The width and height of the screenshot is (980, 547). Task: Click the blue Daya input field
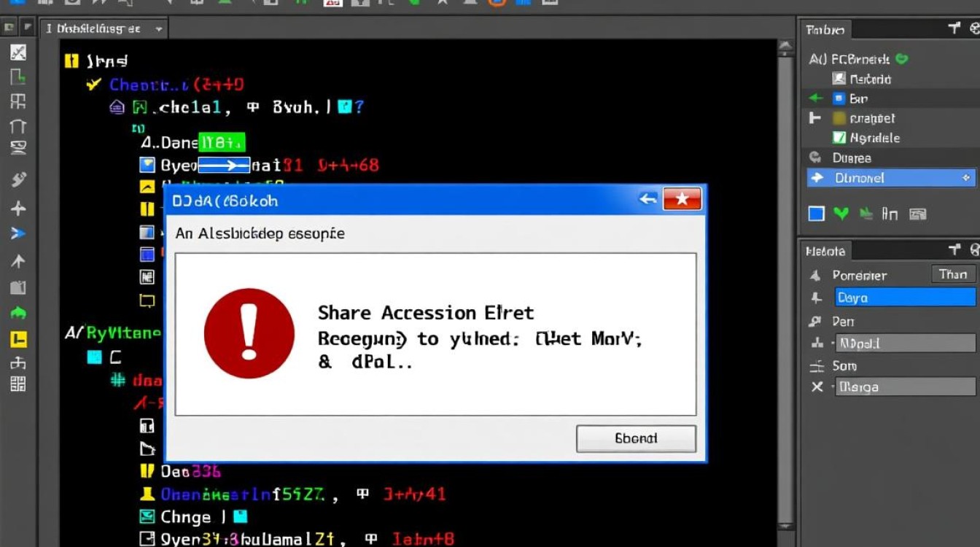click(904, 297)
